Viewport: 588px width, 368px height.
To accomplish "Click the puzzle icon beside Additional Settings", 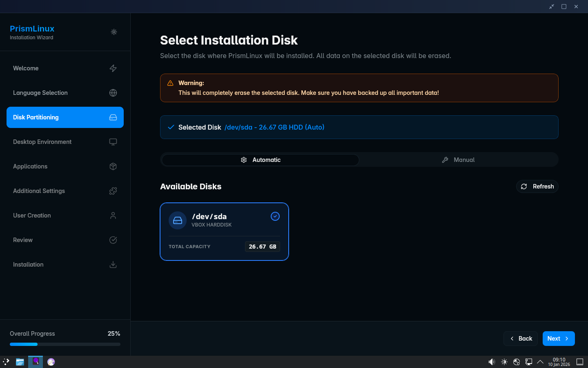I will (x=113, y=191).
